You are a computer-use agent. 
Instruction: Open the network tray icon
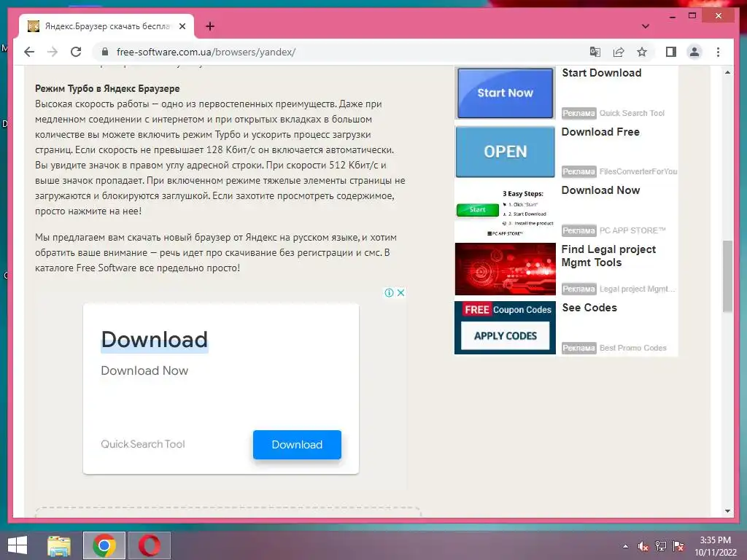661,546
